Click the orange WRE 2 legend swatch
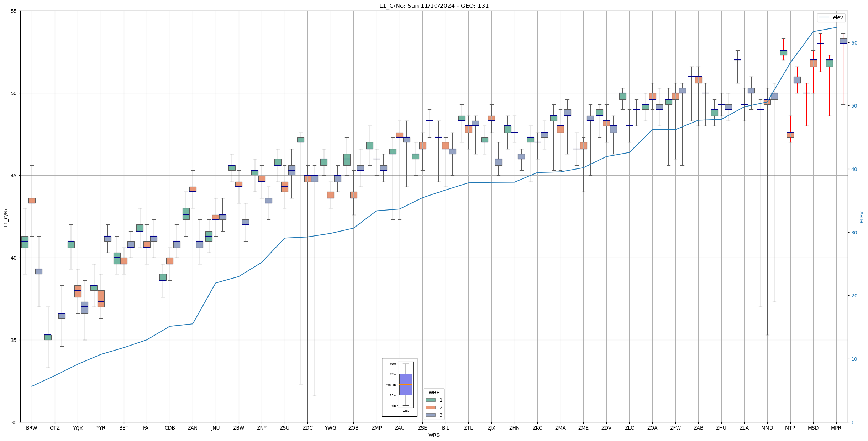Screen dimensions: 868x441 click(430, 408)
